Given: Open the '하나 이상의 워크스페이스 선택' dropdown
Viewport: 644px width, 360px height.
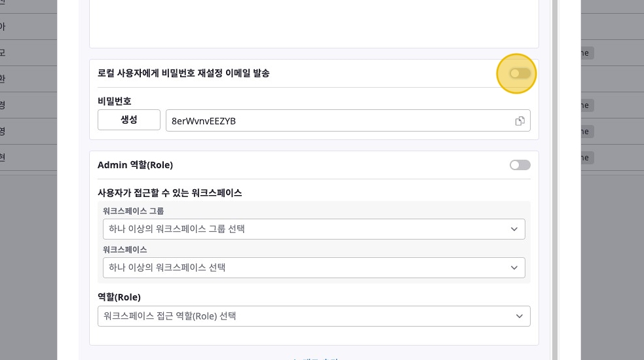Looking at the screenshot, I should pyautogui.click(x=308, y=268).
